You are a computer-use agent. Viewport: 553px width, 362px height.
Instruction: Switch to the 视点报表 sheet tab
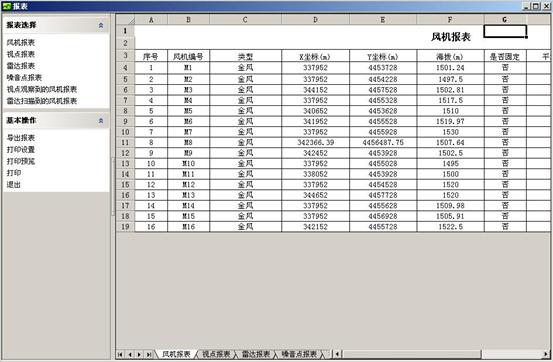coord(216,354)
